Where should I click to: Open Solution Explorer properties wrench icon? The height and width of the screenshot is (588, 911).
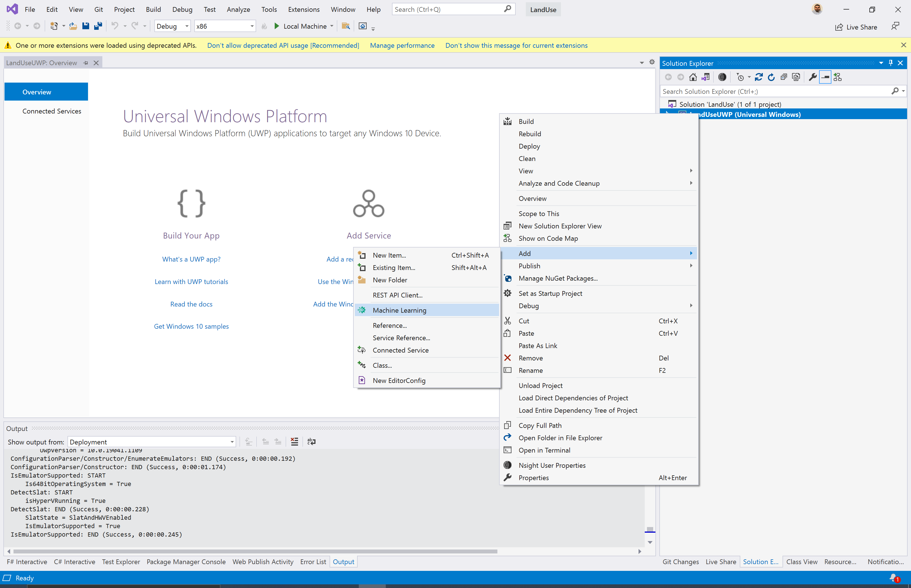(812, 77)
